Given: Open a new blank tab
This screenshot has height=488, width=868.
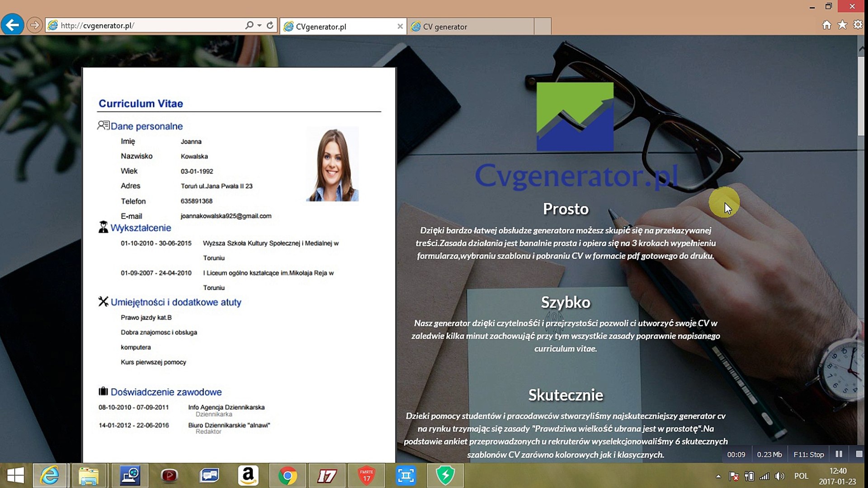Looking at the screenshot, I should click(542, 26).
